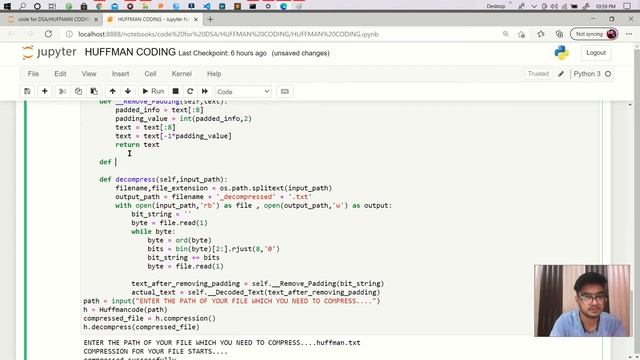Copy selected cells in the toolbar
Screen dimensions: 640x360
[78, 91]
